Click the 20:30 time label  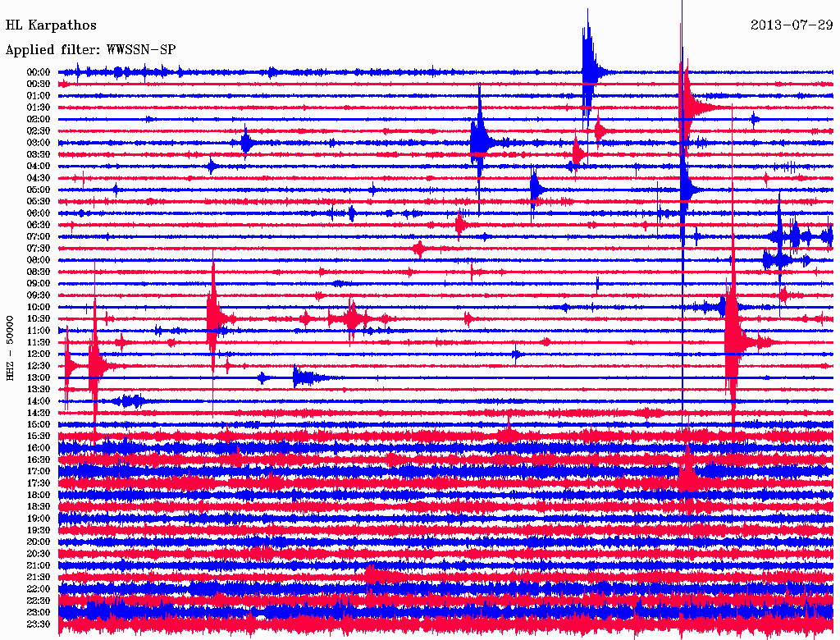tap(39, 554)
